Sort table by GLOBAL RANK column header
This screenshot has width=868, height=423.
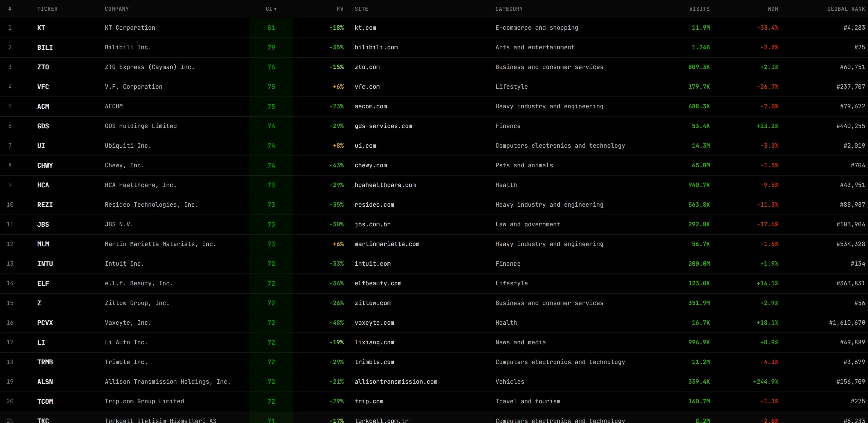(x=846, y=9)
